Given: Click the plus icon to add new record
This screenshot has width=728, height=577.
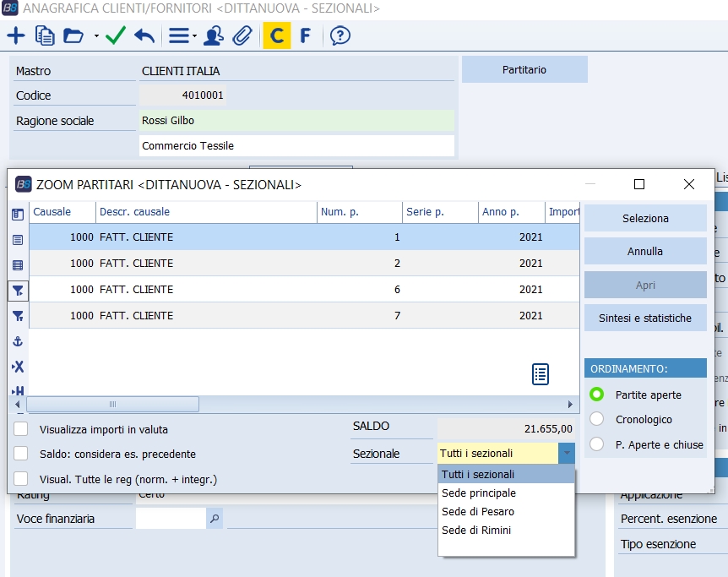Looking at the screenshot, I should [16, 35].
